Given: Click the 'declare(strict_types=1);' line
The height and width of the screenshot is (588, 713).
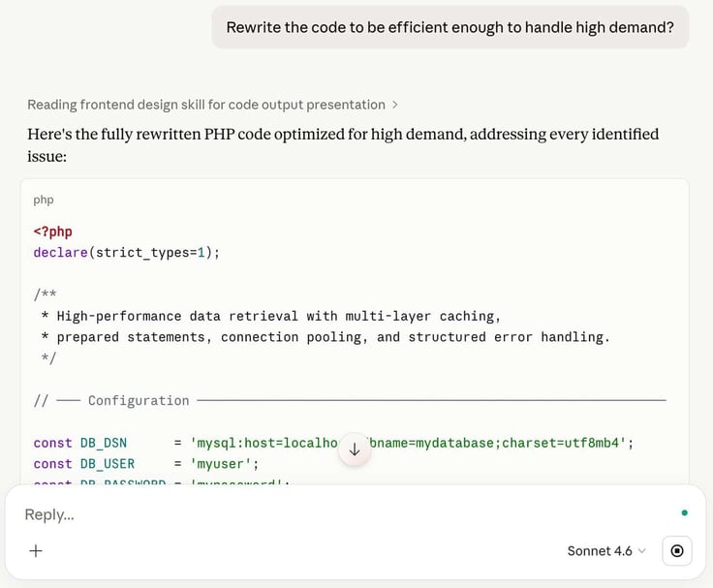Looking at the screenshot, I should [x=126, y=253].
